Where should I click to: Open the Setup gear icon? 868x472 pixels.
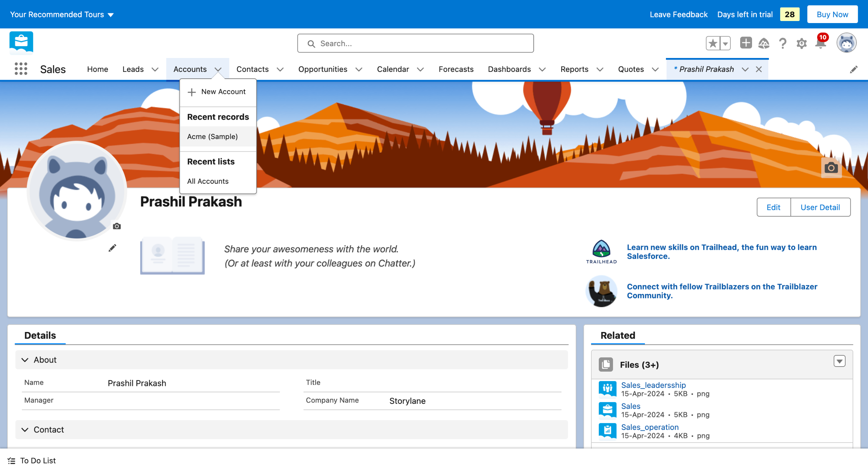[802, 43]
